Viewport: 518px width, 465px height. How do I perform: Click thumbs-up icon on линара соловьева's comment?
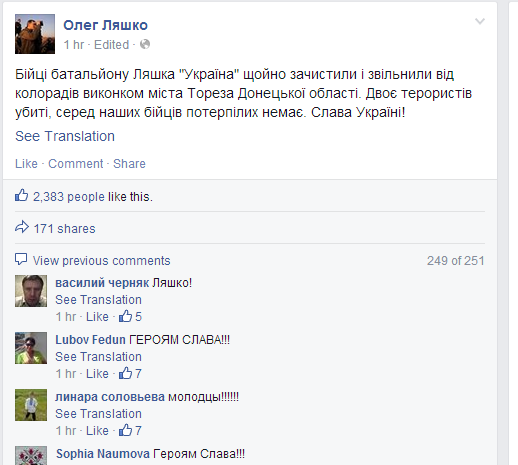[x=125, y=430]
